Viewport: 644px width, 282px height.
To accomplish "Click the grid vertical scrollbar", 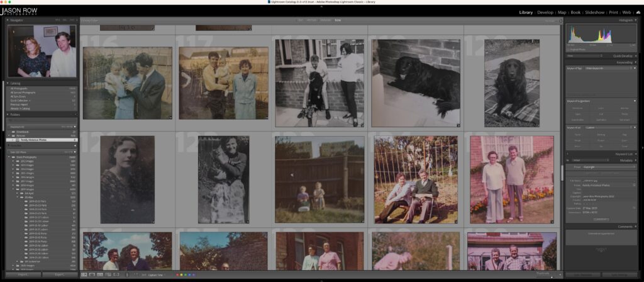I will click(562, 172).
